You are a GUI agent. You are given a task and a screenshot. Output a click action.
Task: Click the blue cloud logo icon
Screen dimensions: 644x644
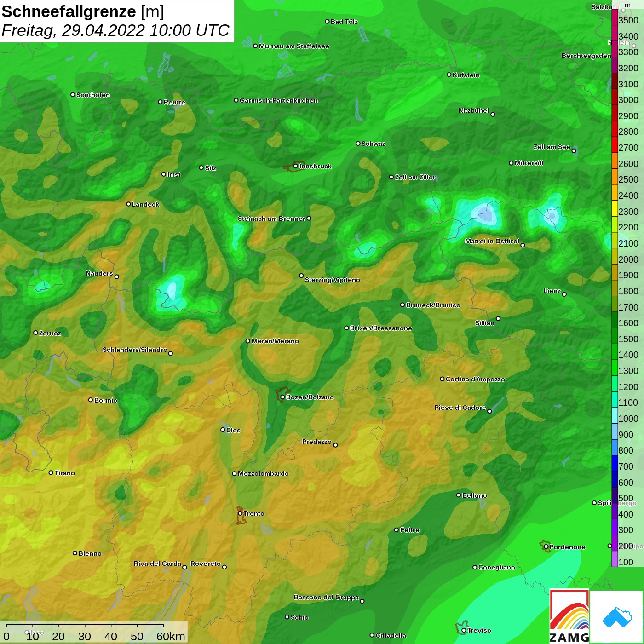coord(616,617)
